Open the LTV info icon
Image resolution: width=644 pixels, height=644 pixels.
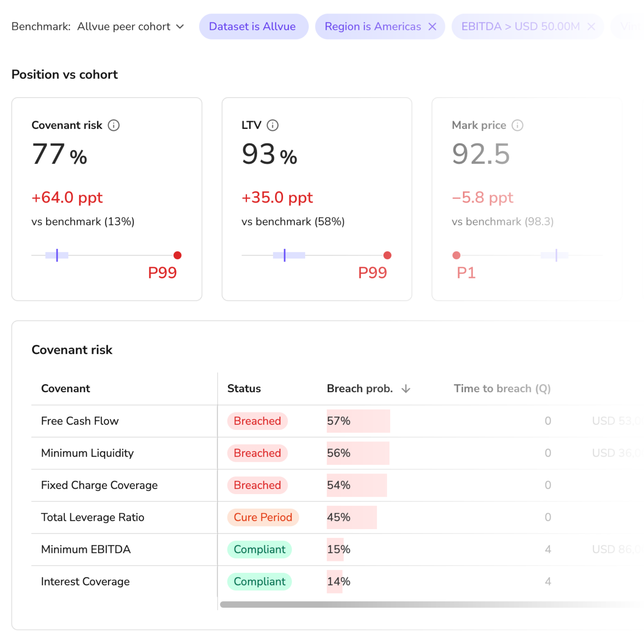(x=273, y=125)
